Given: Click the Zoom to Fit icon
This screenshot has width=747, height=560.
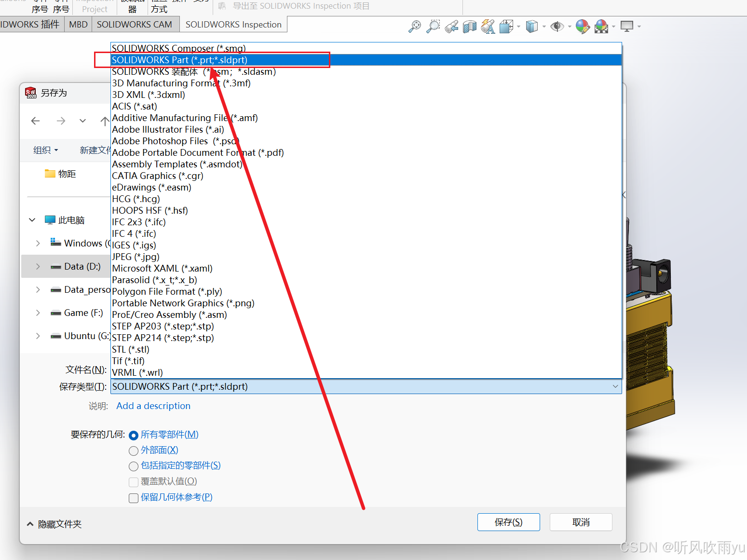Looking at the screenshot, I should 414,27.
